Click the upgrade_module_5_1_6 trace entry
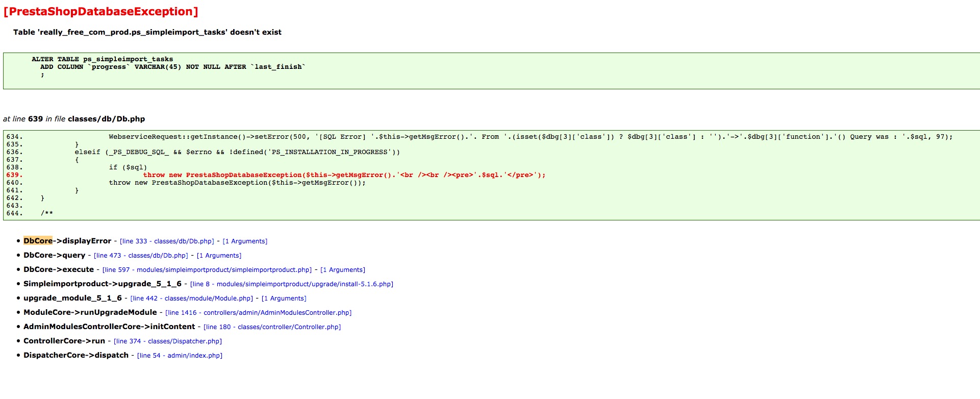 (72, 298)
